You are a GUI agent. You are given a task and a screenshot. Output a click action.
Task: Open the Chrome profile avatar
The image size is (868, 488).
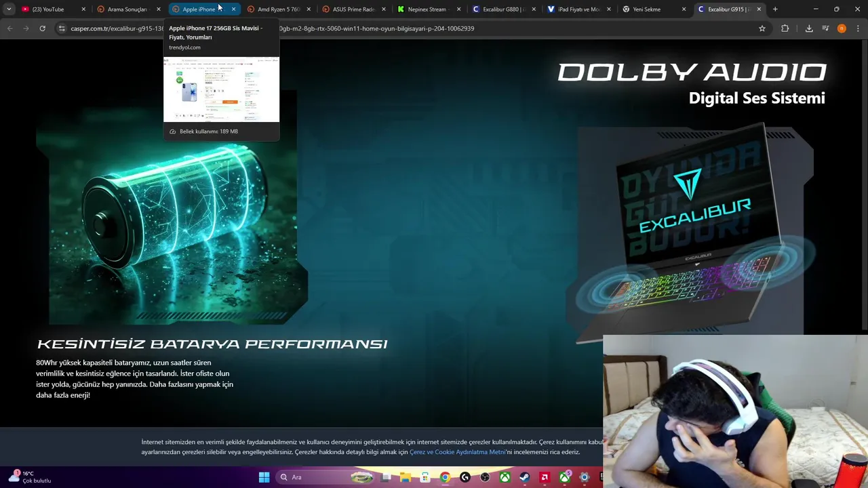[842, 28]
